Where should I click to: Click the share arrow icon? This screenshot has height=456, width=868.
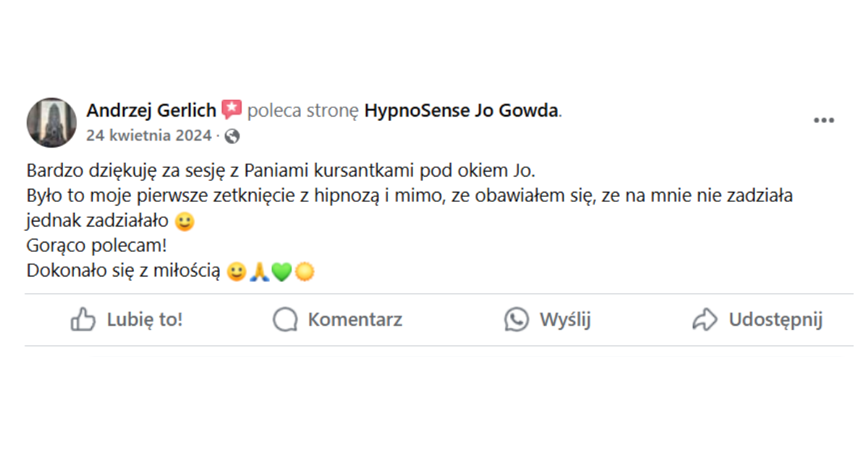(x=705, y=320)
